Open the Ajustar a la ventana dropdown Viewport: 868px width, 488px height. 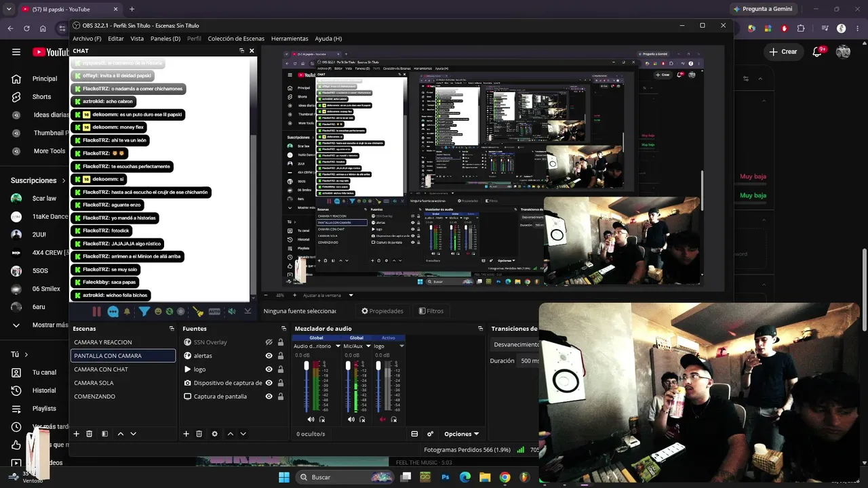point(328,296)
